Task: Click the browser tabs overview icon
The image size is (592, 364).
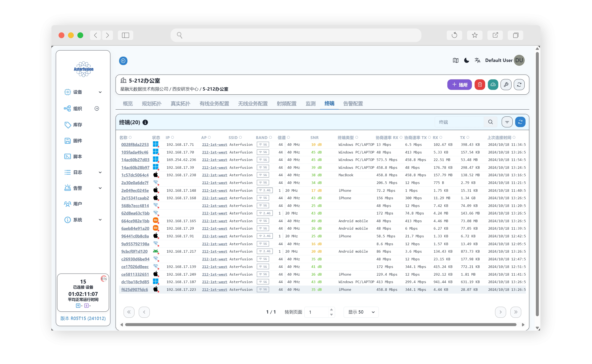Action: pyautogui.click(x=515, y=35)
